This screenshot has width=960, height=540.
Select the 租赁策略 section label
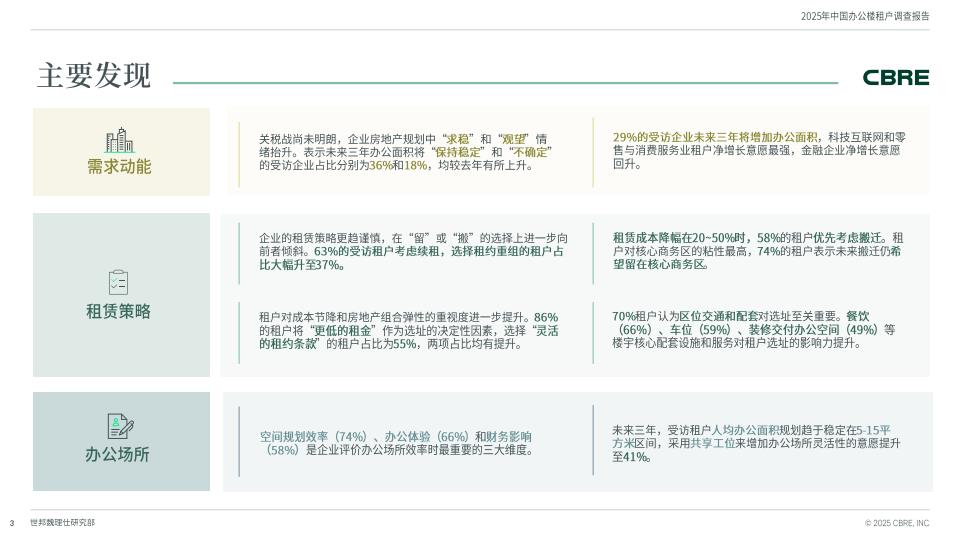118,311
